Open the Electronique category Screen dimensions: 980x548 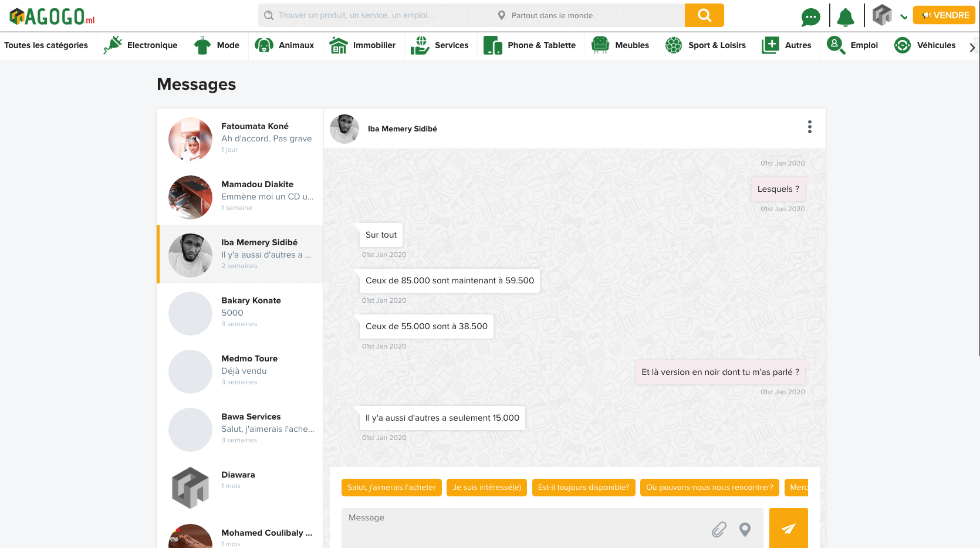(x=141, y=45)
